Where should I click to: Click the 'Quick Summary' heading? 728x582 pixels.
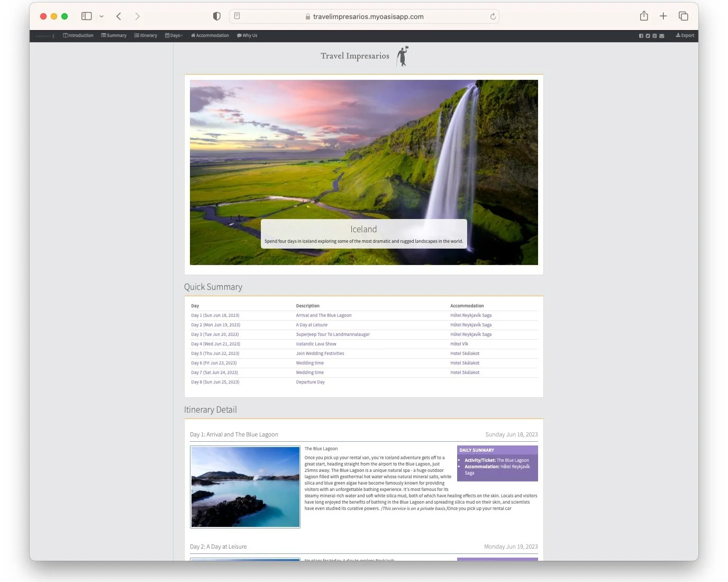[213, 287]
